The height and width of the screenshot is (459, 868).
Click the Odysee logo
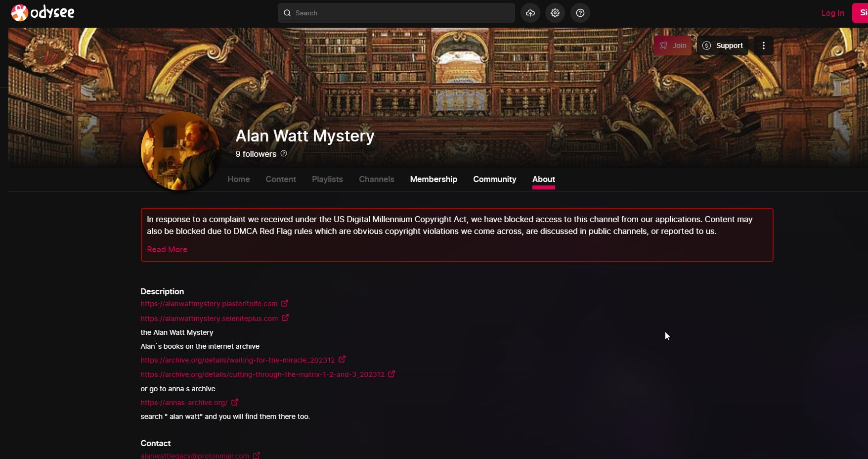click(x=43, y=12)
